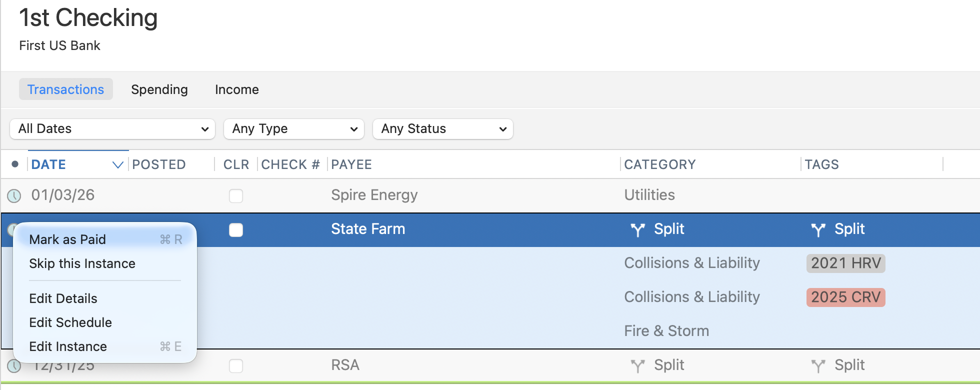Open the All Dates filter dropdown

point(112,129)
